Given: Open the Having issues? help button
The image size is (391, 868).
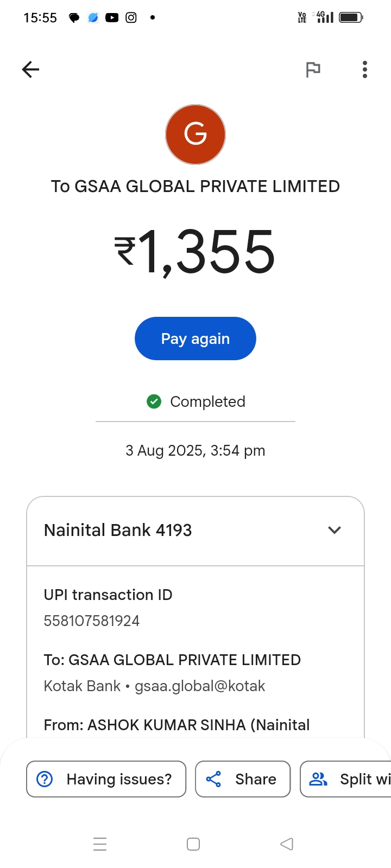Looking at the screenshot, I should (106, 779).
